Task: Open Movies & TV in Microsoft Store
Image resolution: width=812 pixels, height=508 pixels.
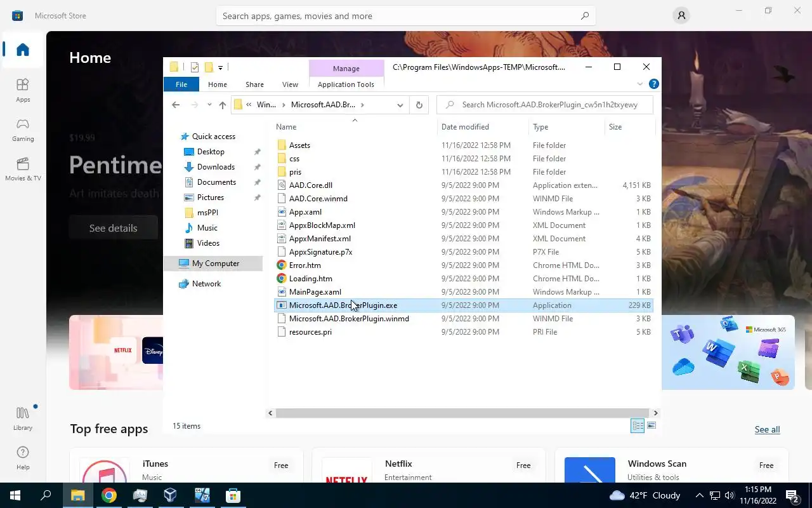Action: [23, 169]
